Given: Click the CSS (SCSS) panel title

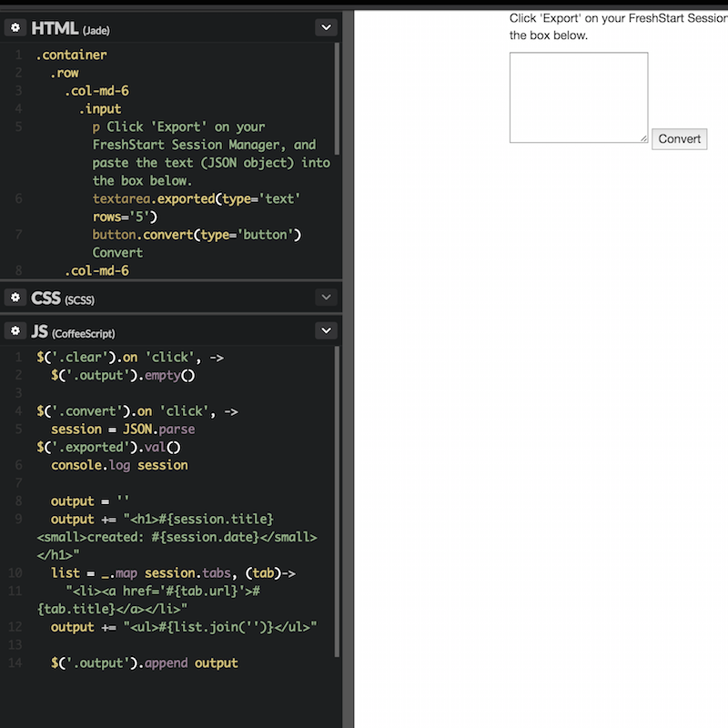Looking at the screenshot, I should point(63,298).
